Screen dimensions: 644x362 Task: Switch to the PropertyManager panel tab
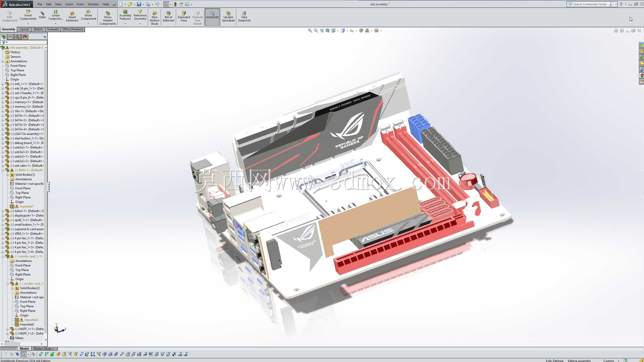11,37
